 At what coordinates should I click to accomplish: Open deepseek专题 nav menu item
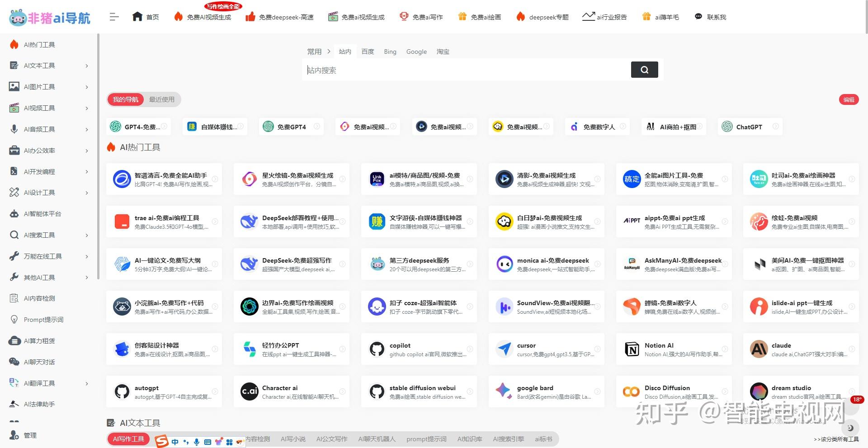coord(542,17)
